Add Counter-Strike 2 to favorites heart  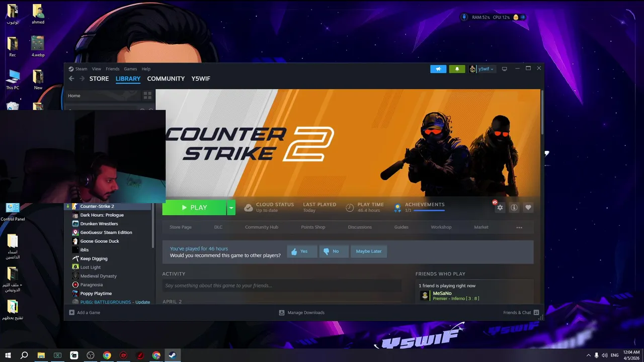click(528, 207)
